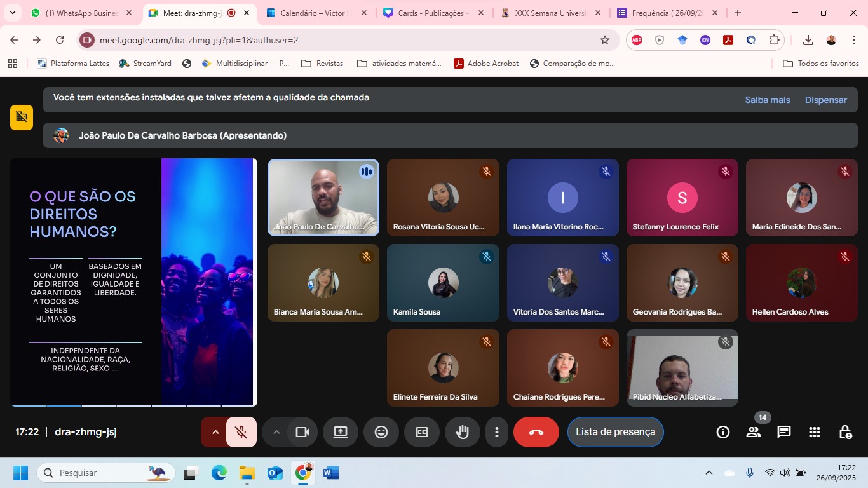This screenshot has height=488, width=868.
Task: Select the shared presentation slide thumbnail
Action: pyautogui.click(x=133, y=282)
